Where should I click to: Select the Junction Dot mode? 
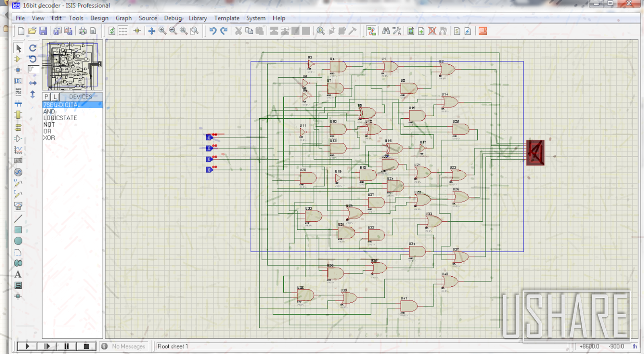pos(18,70)
